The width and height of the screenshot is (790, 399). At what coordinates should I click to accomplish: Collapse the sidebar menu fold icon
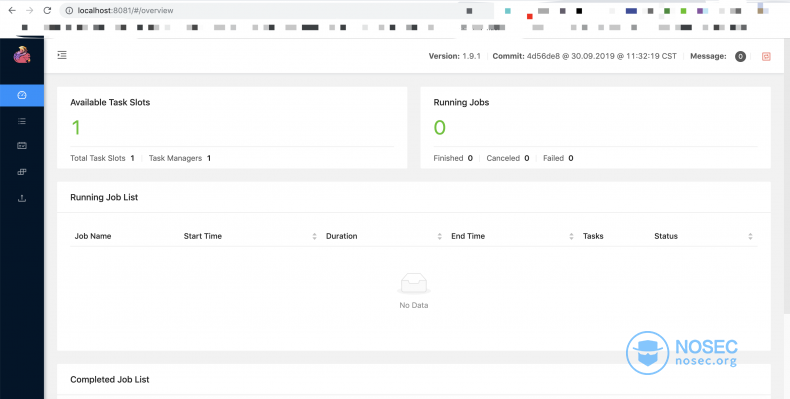click(x=62, y=55)
